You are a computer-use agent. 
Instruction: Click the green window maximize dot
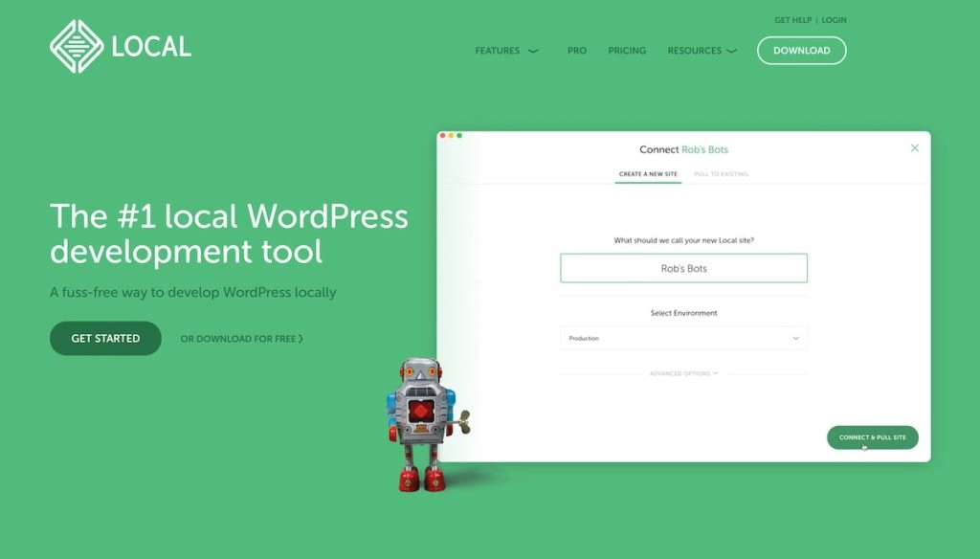[459, 136]
